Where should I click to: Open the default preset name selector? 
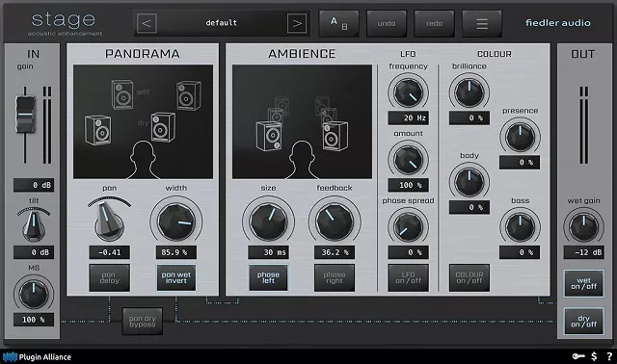222,23
